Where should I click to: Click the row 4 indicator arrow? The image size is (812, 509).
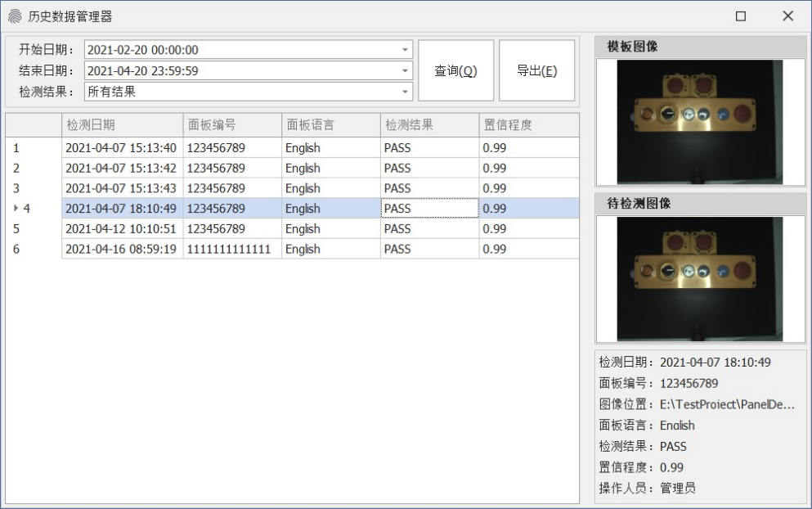tap(16, 209)
